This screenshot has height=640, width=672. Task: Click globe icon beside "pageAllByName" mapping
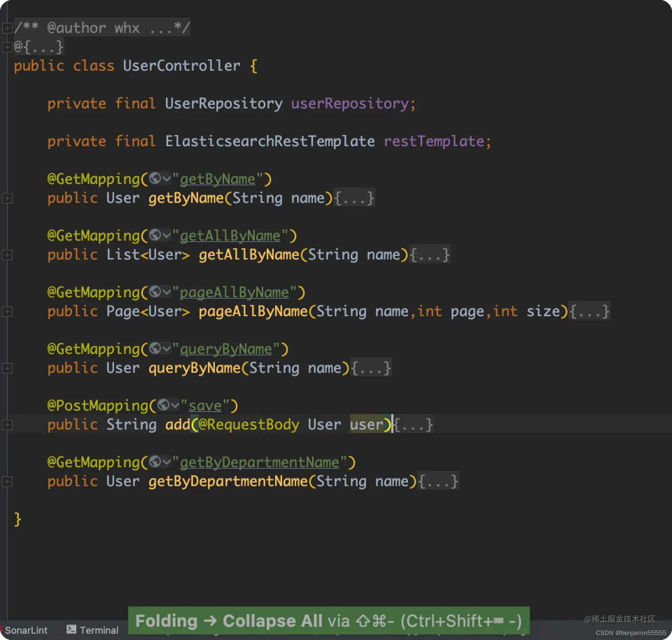click(x=155, y=292)
